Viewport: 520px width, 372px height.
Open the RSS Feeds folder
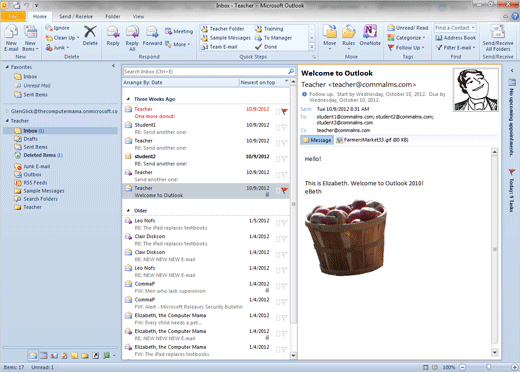[31, 183]
